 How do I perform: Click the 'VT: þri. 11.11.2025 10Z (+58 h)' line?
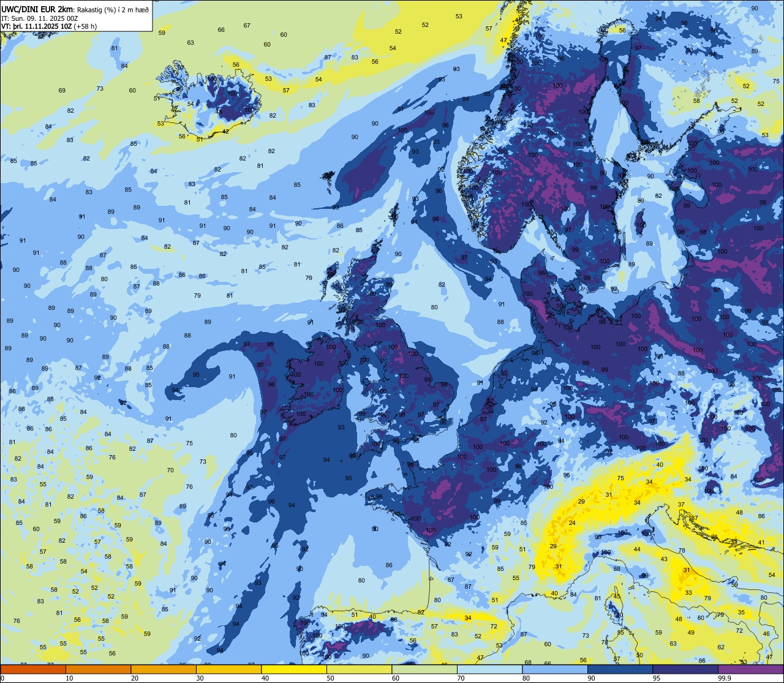[49, 26]
